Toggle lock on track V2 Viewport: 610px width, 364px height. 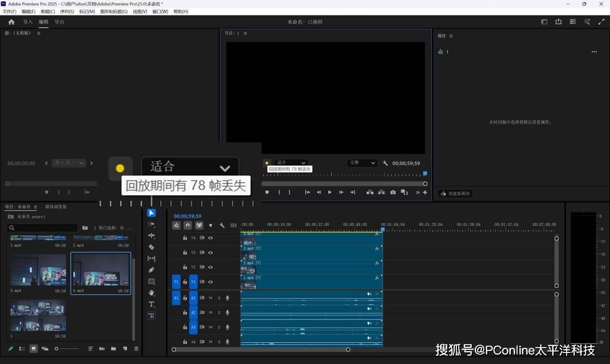coord(185,267)
